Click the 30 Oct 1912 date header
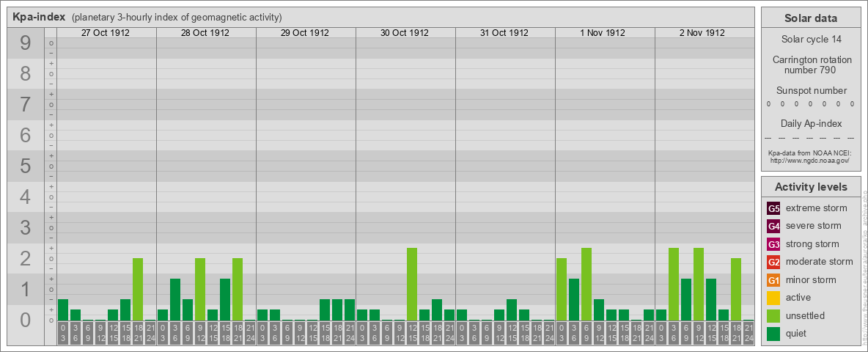The image size is (868, 352). [404, 33]
